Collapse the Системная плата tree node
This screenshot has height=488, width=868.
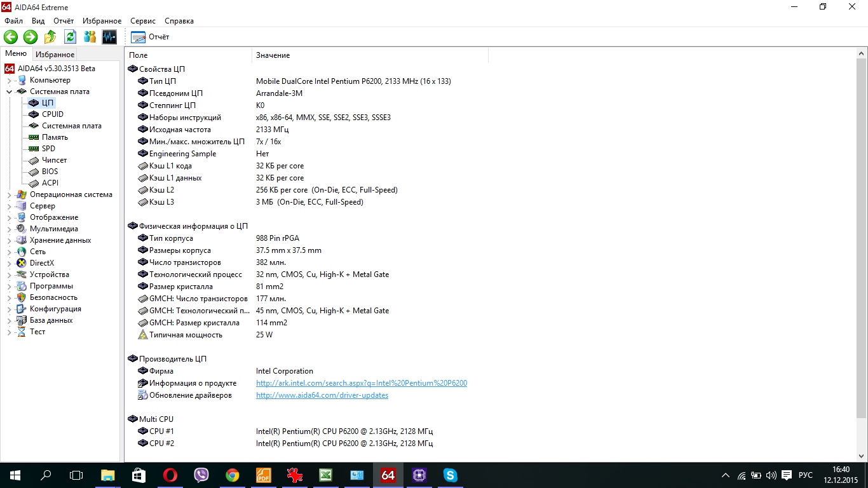[x=9, y=91]
